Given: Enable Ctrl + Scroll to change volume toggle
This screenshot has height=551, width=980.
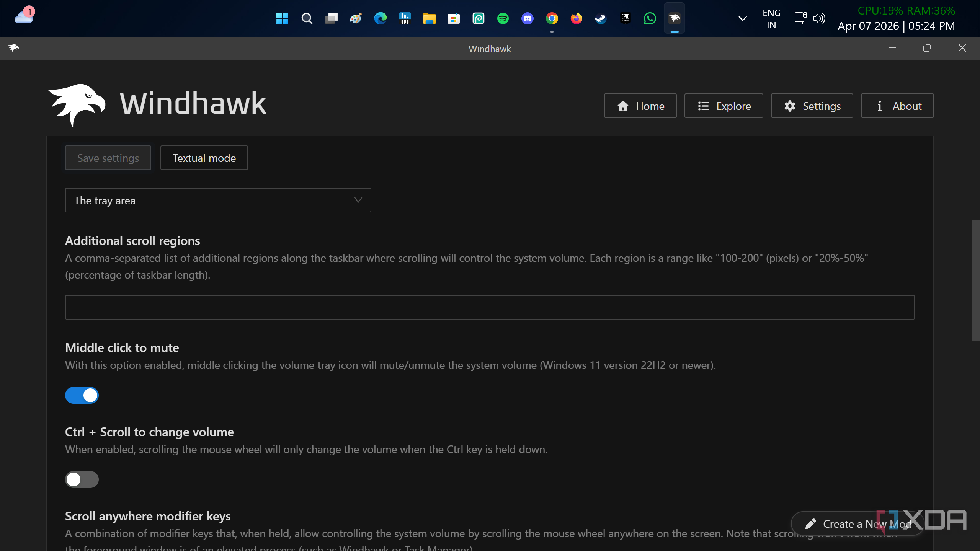Looking at the screenshot, I should pyautogui.click(x=82, y=479).
